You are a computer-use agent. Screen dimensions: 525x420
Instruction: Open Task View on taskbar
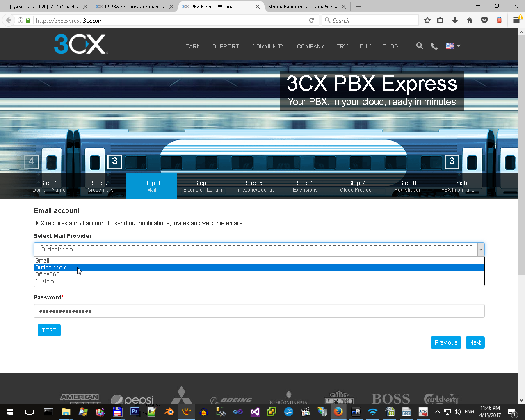tap(30, 412)
